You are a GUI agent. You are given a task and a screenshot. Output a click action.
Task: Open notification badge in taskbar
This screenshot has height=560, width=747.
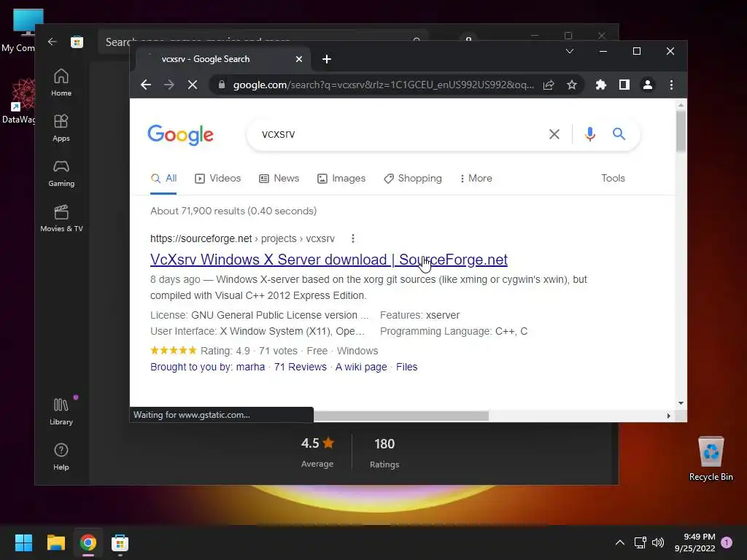point(727,542)
